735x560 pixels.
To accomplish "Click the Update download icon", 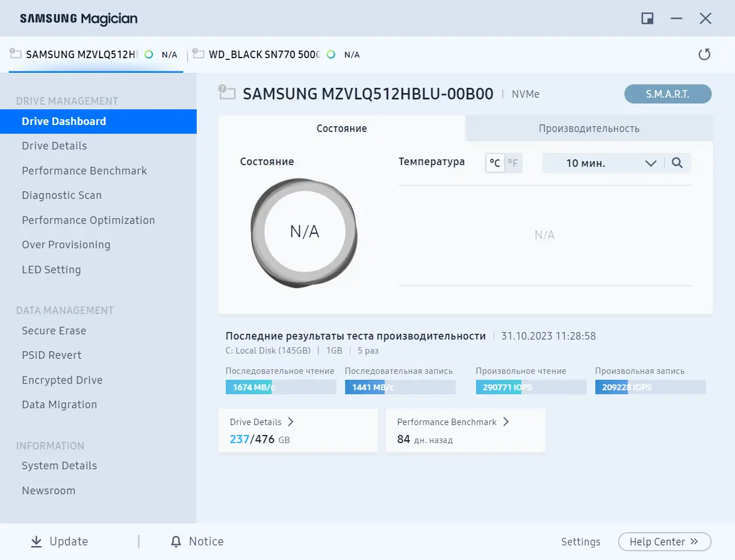I will 35,541.
